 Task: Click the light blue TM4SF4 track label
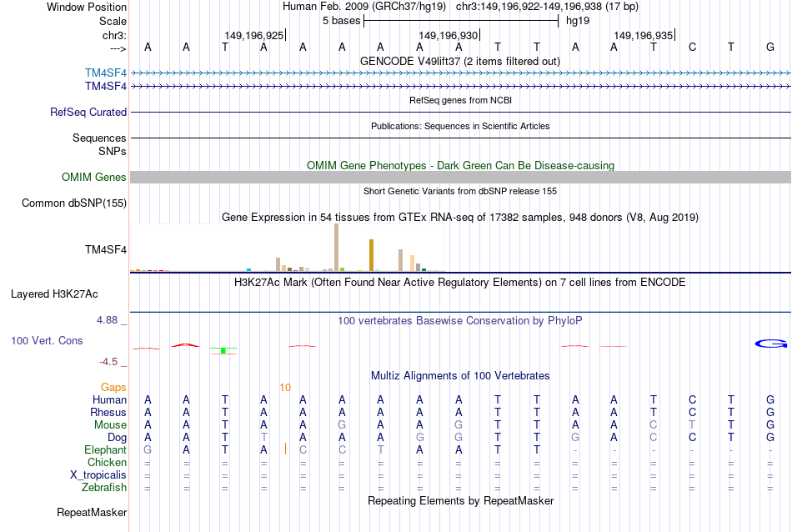(106, 73)
